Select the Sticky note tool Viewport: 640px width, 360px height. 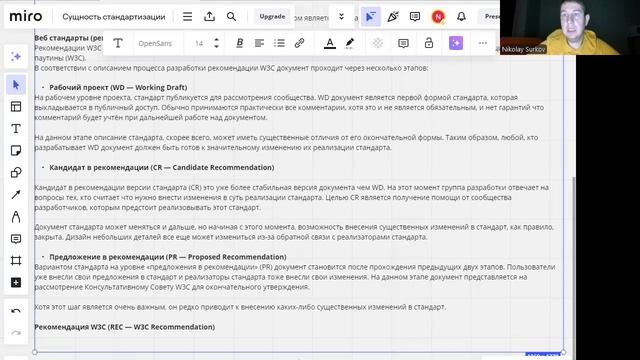coord(16,151)
